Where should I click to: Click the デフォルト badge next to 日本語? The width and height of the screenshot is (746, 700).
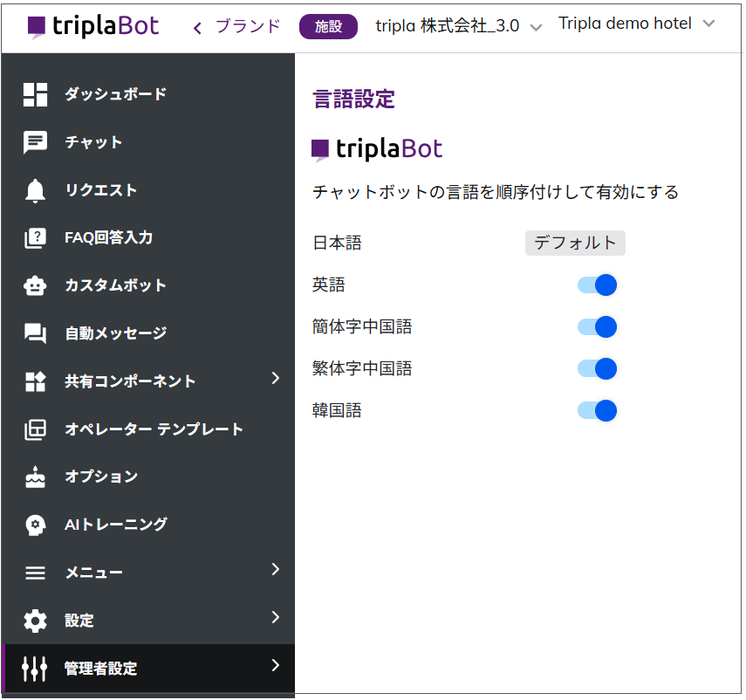tap(575, 244)
